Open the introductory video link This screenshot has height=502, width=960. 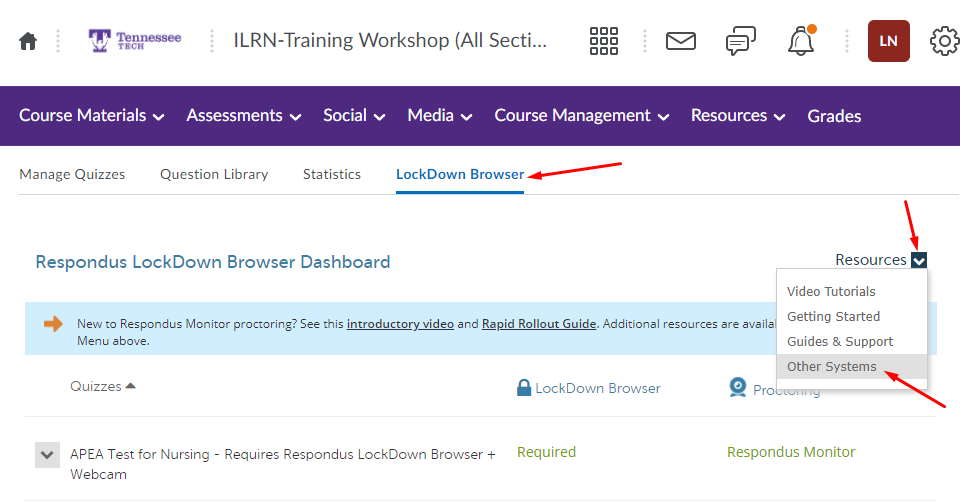(x=400, y=324)
